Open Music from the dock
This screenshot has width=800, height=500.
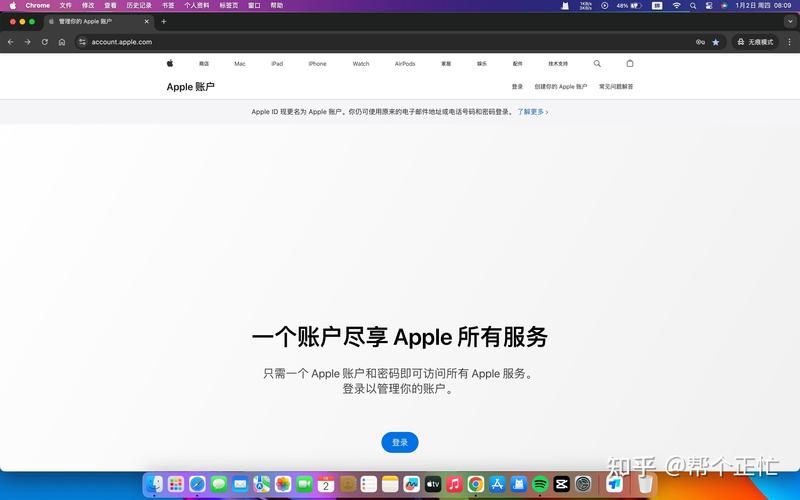click(454, 484)
